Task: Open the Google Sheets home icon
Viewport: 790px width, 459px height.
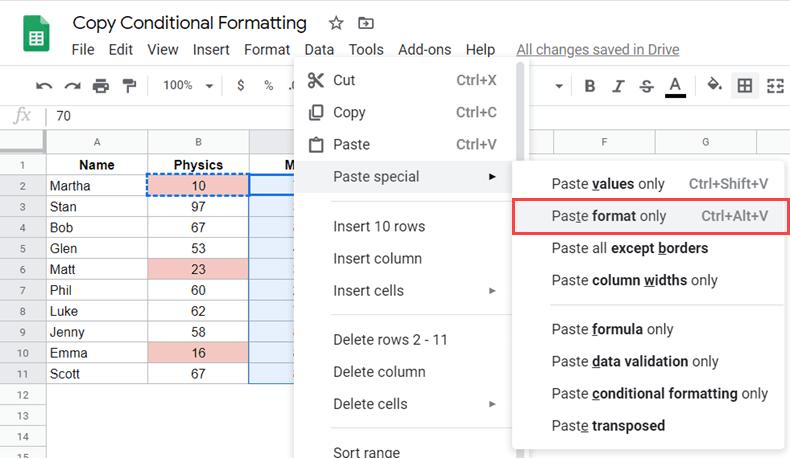Action: 37,36
